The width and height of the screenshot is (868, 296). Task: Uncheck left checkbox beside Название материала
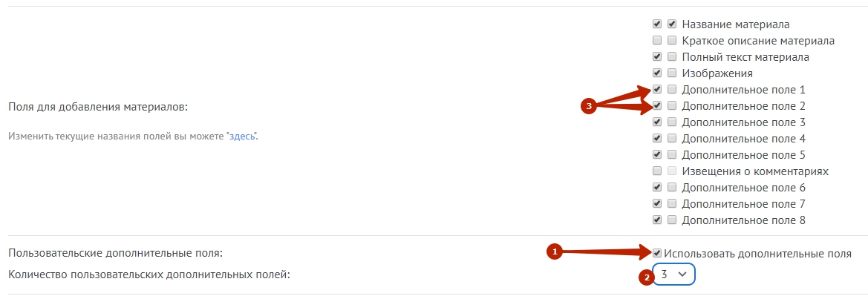coord(657,24)
